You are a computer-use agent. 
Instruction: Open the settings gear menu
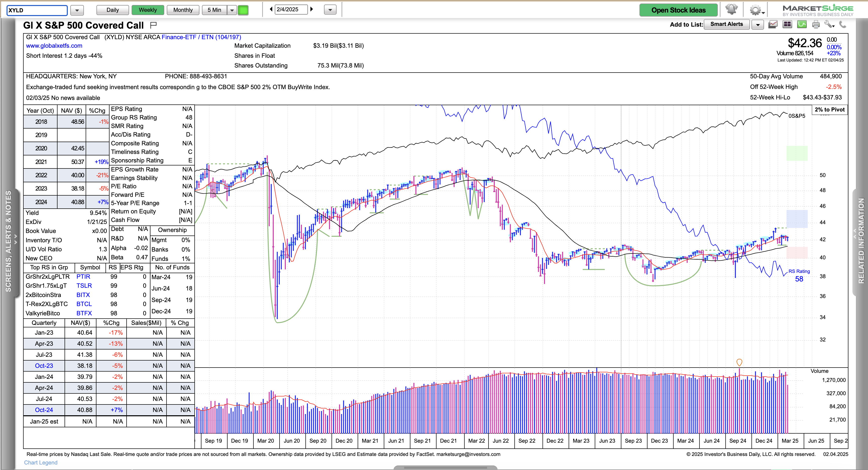pos(756,10)
